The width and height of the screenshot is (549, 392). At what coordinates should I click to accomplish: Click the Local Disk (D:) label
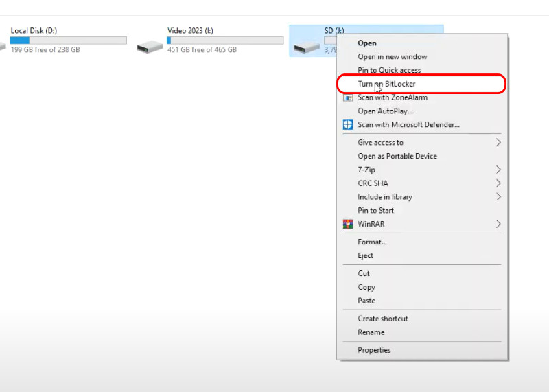[x=34, y=31]
